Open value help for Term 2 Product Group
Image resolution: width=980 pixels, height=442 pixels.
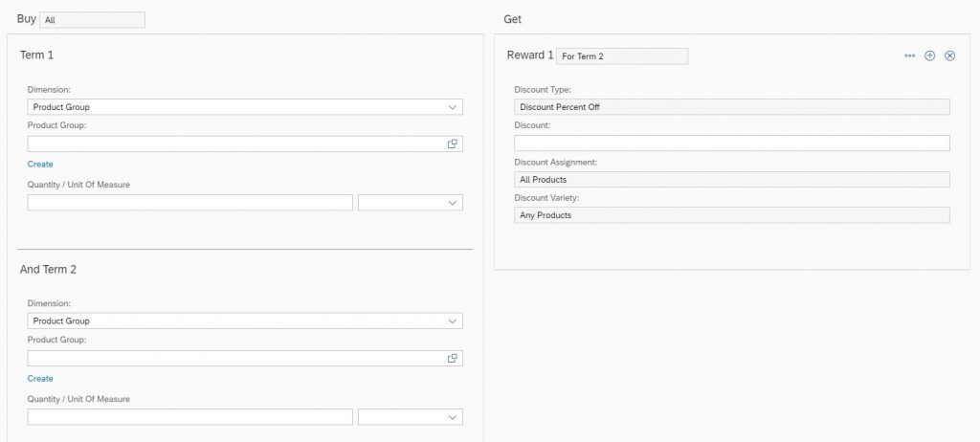453,358
